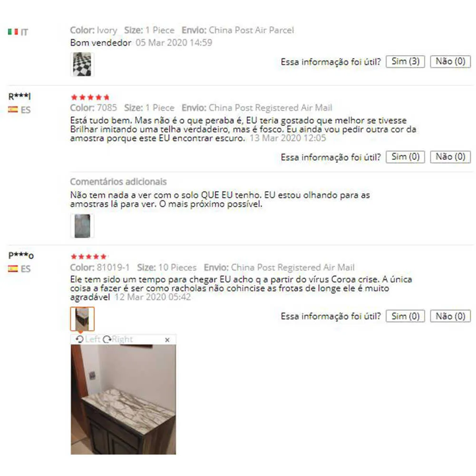Close the enlarged review photo viewer
Screen dimensions: 476x476
[x=167, y=340]
